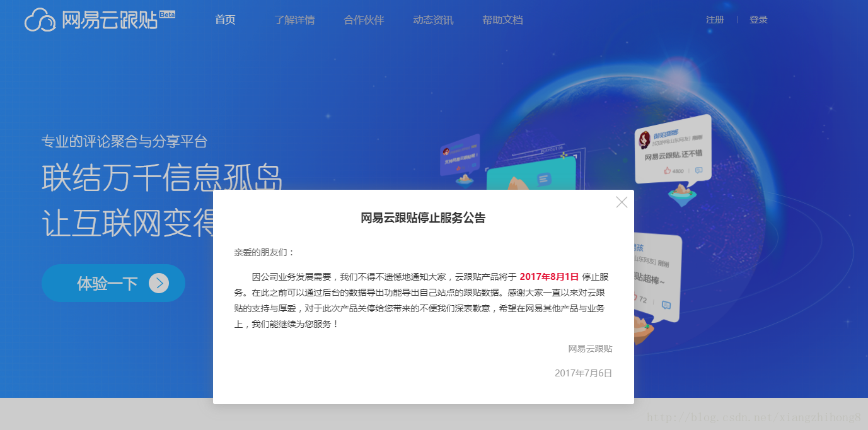Click the 登录 link
868x430 pixels.
tap(758, 20)
